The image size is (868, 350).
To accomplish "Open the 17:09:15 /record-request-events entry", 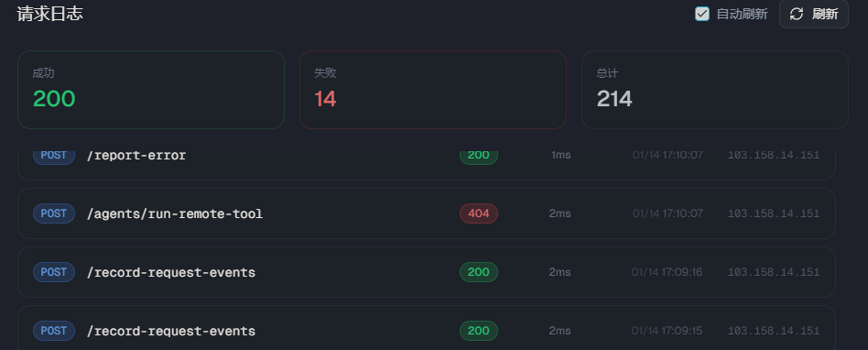I will [427, 328].
